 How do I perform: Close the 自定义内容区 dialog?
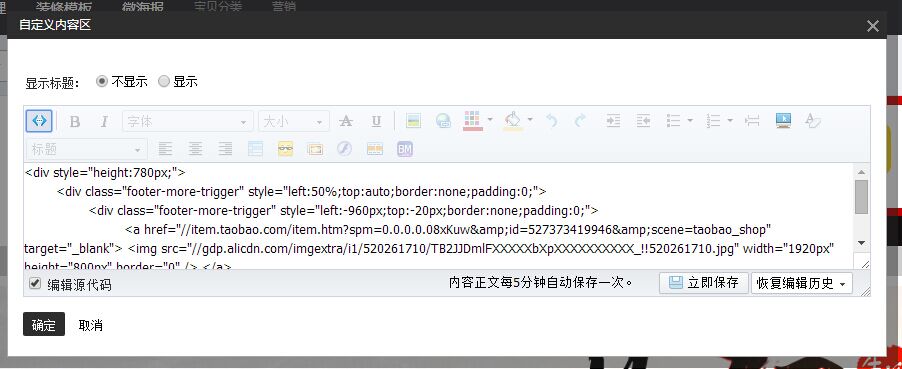tap(873, 26)
